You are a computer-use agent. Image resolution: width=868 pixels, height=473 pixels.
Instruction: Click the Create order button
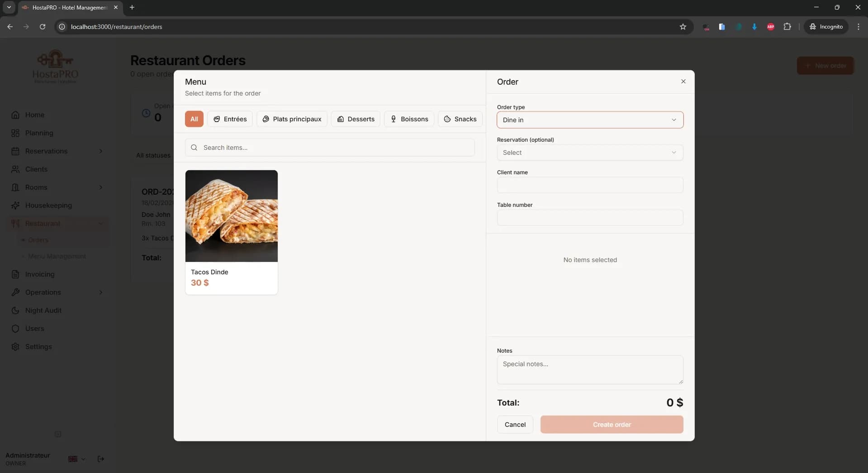tap(612, 425)
